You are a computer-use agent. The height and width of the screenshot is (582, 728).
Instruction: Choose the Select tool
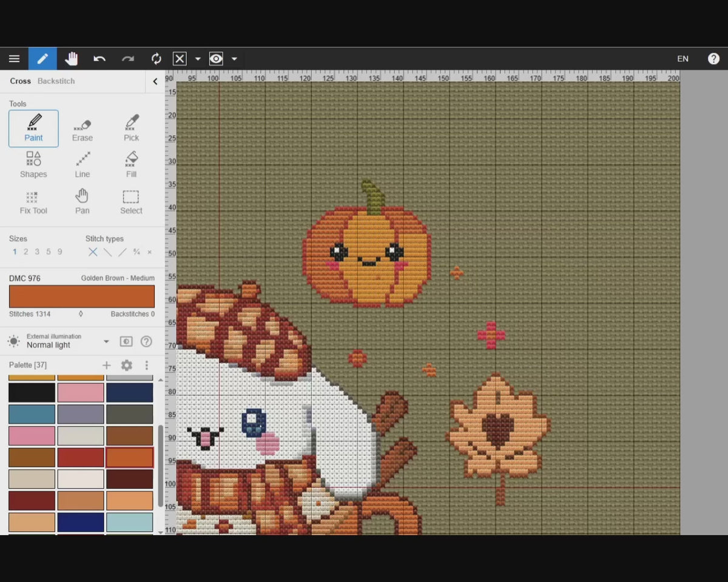[131, 202]
